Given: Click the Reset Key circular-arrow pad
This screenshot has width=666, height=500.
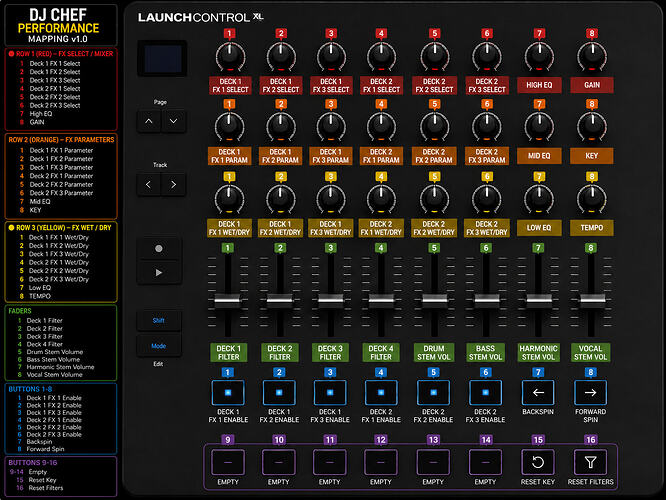Looking at the screenshot, I should 538,462.
